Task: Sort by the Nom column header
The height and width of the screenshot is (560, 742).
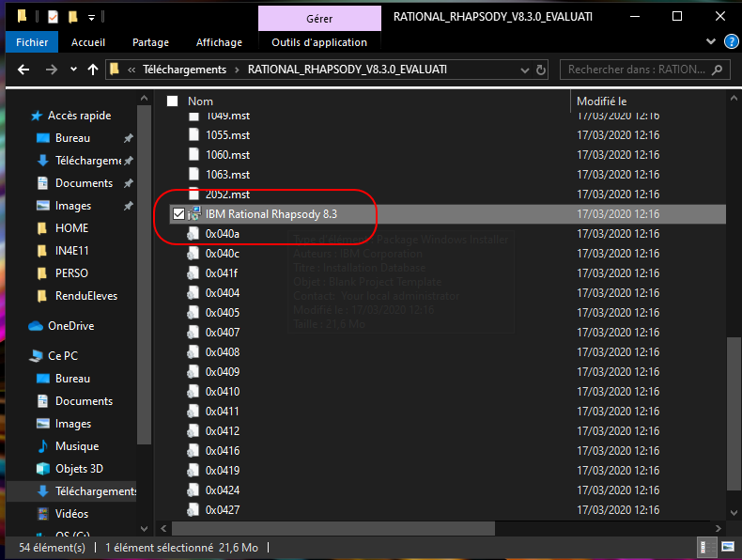Action: (200, 101)
